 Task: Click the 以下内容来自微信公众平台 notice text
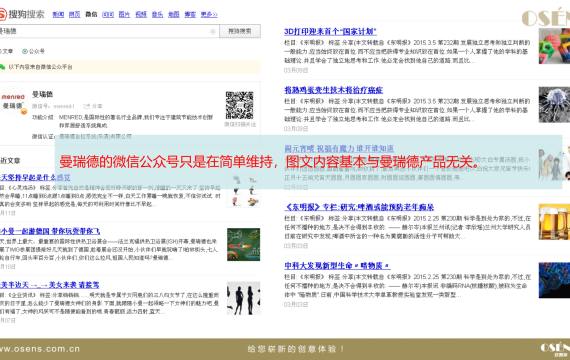click(x=41, y=67)
